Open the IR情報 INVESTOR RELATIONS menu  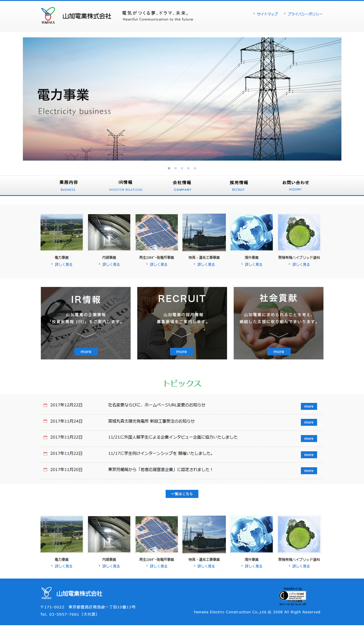(126, 186)
